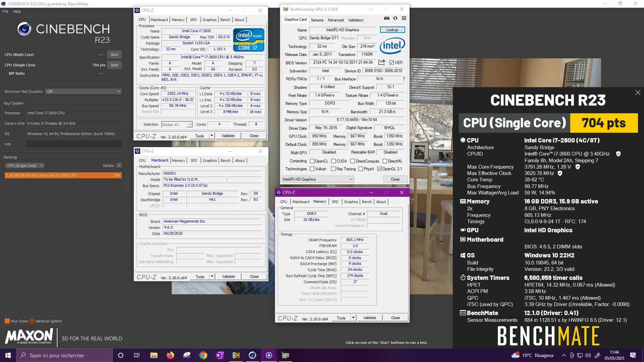Open the SPD tab in the CPU-Z Memory window

(x=335, y=202)
